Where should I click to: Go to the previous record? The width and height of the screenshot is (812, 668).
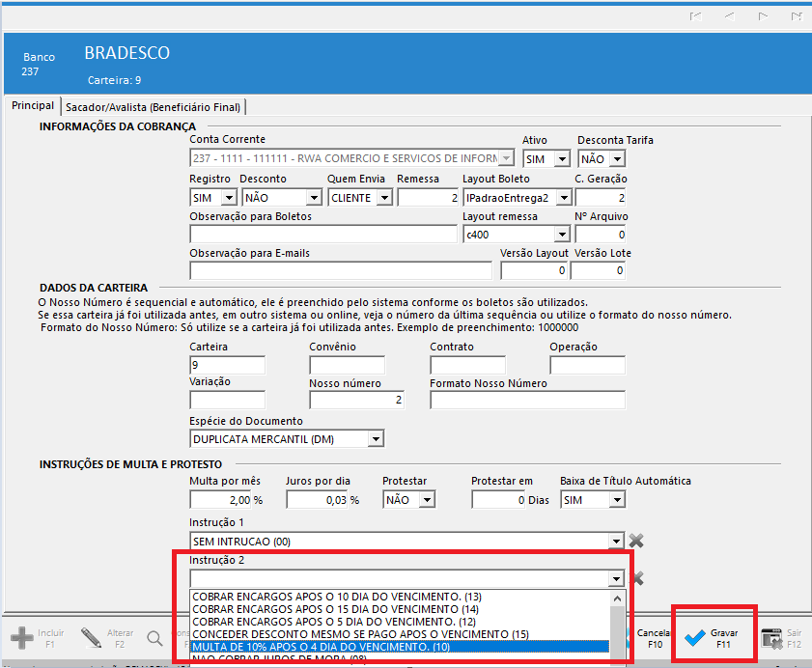729,16
